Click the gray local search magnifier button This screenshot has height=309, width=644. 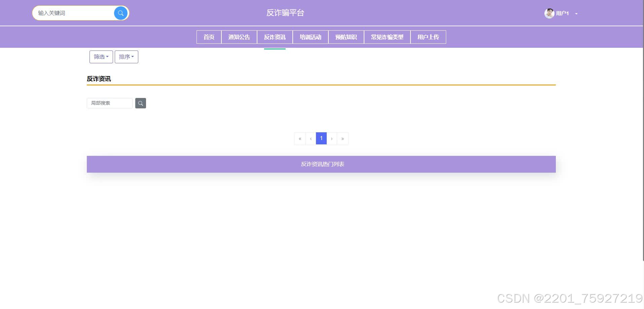click(141, 103)
